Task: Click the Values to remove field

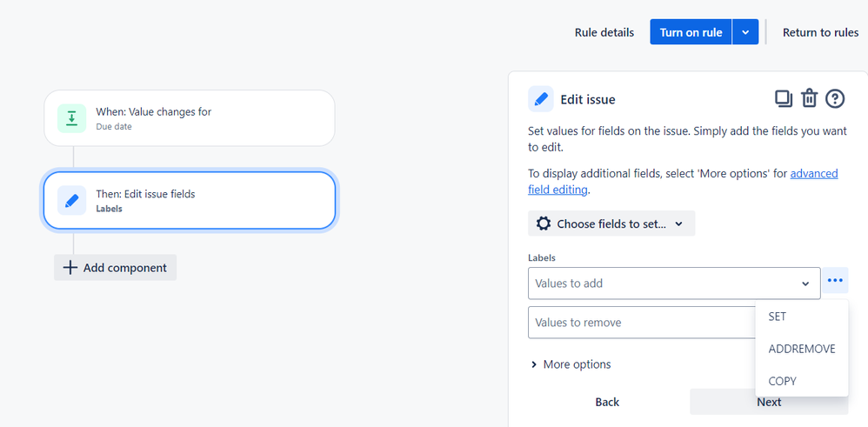Action: (642, 323)
